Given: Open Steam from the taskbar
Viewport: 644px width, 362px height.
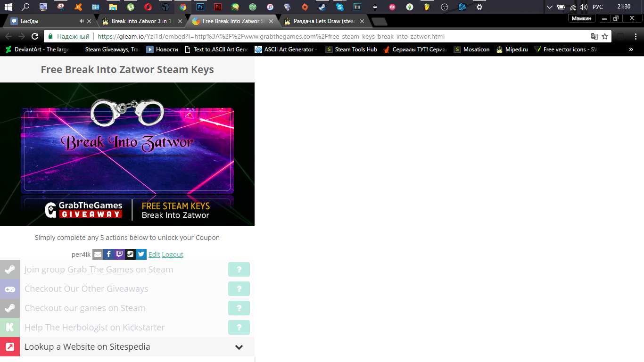Looking at the screenshot, I should coord(322,7).
